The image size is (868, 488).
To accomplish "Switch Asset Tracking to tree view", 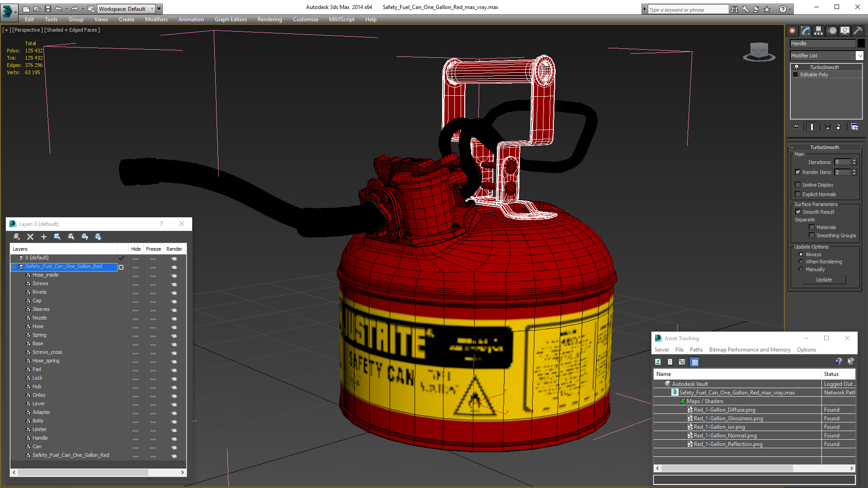I will [x=682, y=362].
